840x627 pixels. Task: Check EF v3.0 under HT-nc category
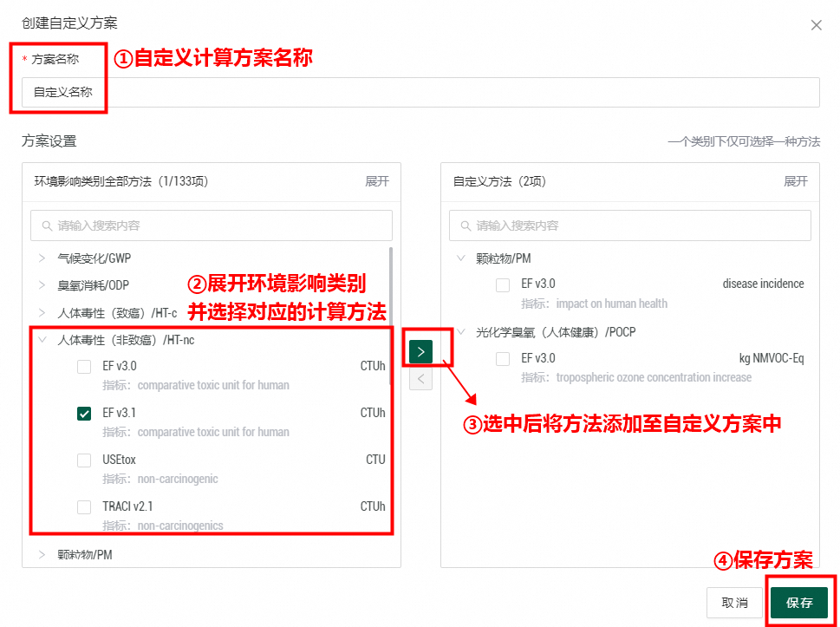click(84, 367)
